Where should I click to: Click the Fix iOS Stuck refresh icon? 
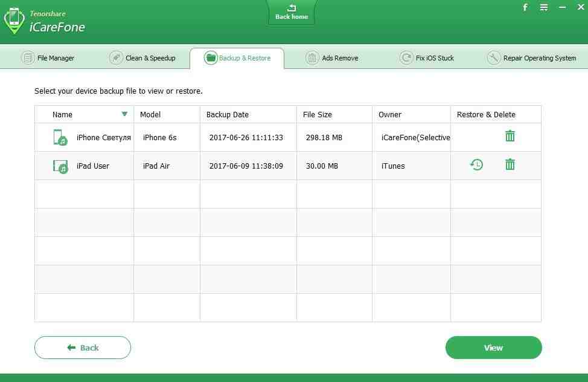click(x=406, y=58)
